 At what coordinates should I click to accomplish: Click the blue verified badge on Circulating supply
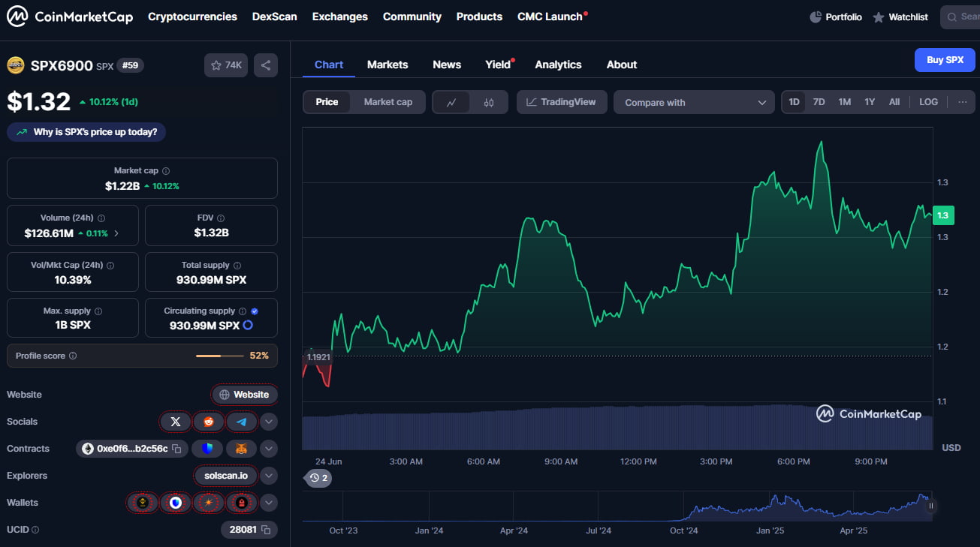coord(255,311)
